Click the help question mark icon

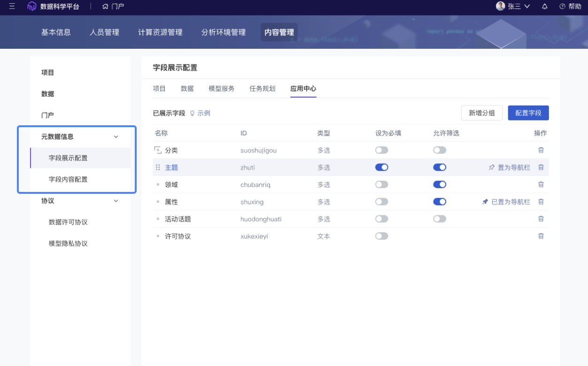(x=562, y=7)
